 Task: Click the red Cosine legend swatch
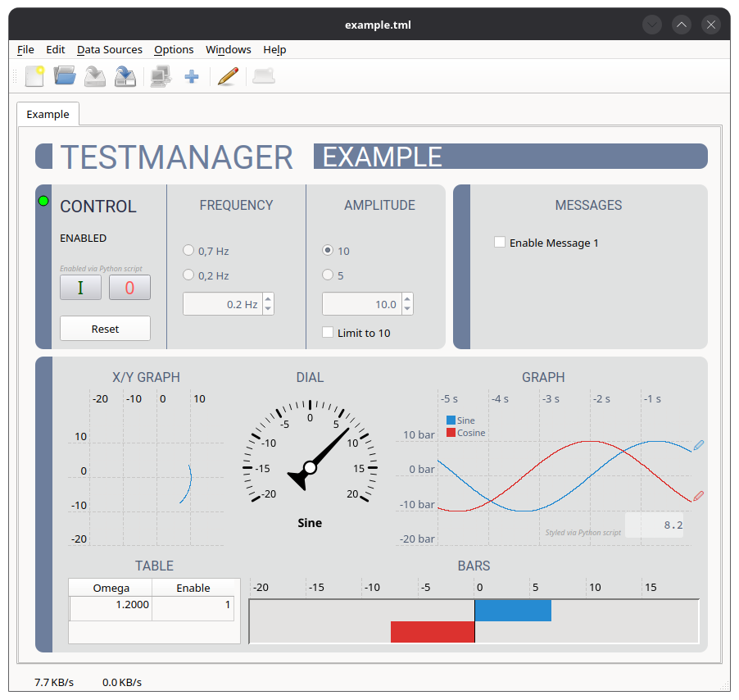451,432
